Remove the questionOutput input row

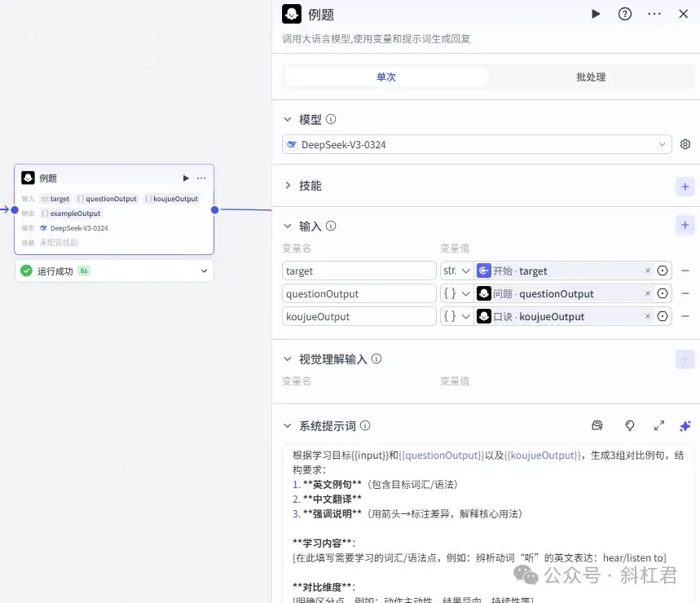coord(685,293)
